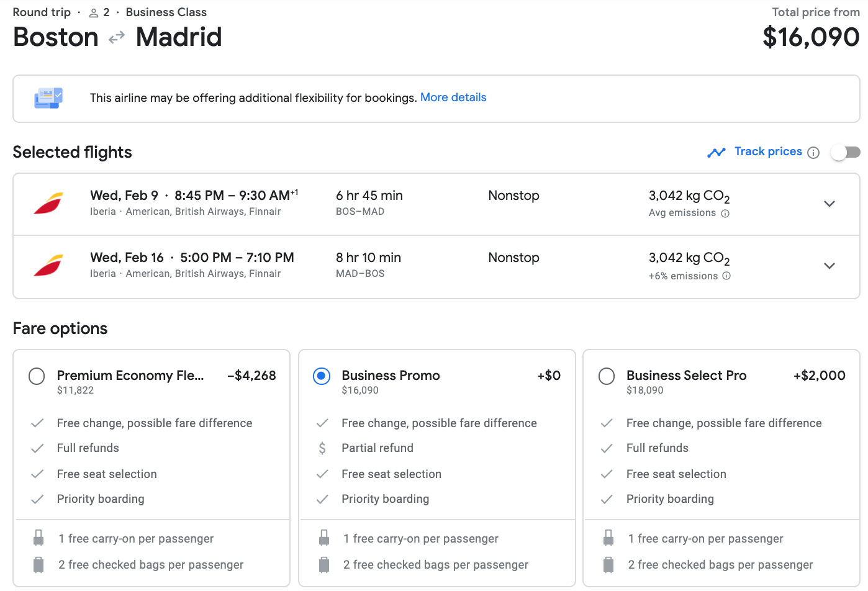Click the Iberia logo on the departing flight
Screen dimensions: 868x591
click(x=48, y=202)
